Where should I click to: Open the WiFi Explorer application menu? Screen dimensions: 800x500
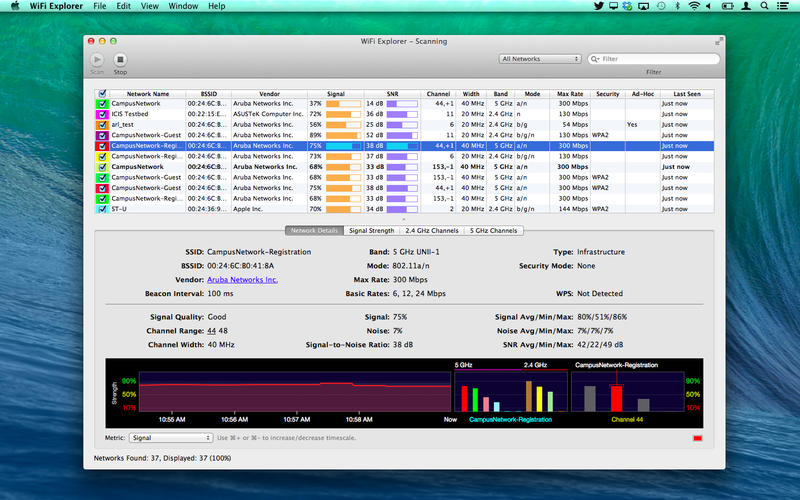coord(56,6)
